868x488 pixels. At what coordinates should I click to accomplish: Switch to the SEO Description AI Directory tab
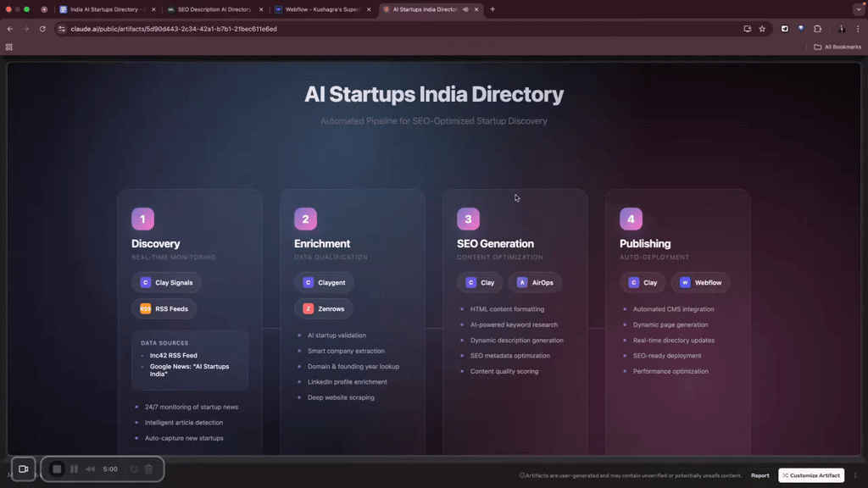[210, 9]
